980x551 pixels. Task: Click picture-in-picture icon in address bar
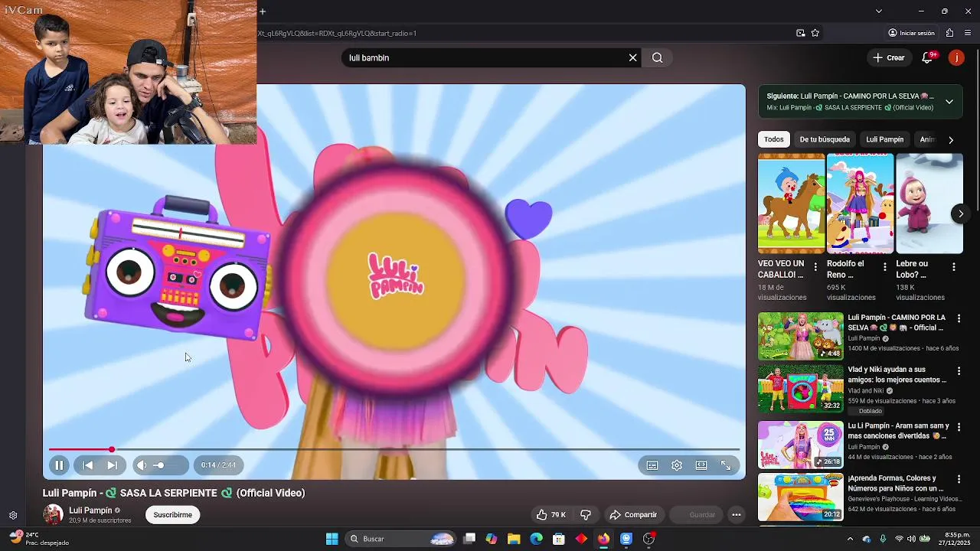pyautogui.click(x=801, y=33)
